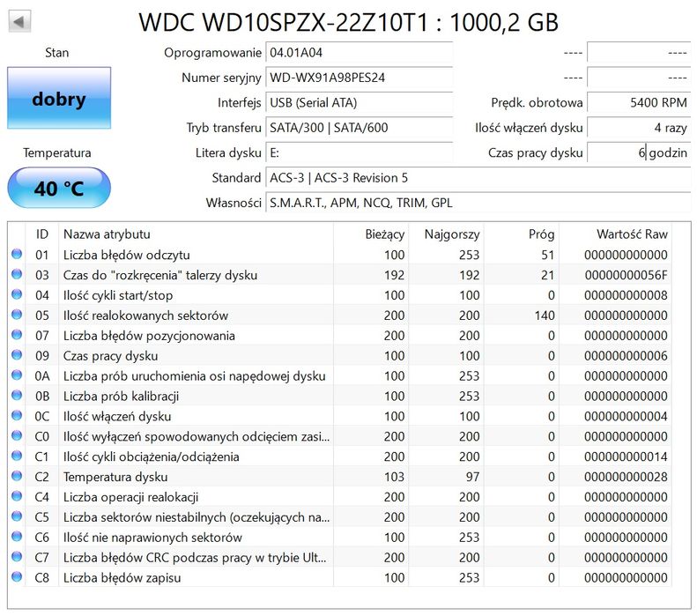Select the 'Liczba prób kalibracji' row

(340, 396)
